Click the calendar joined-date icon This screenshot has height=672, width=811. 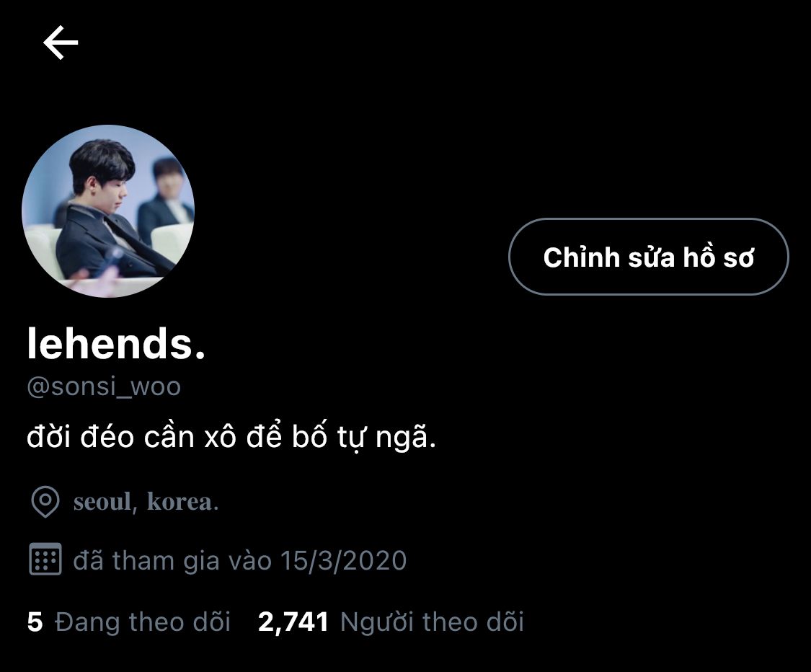tap(45, 559)
